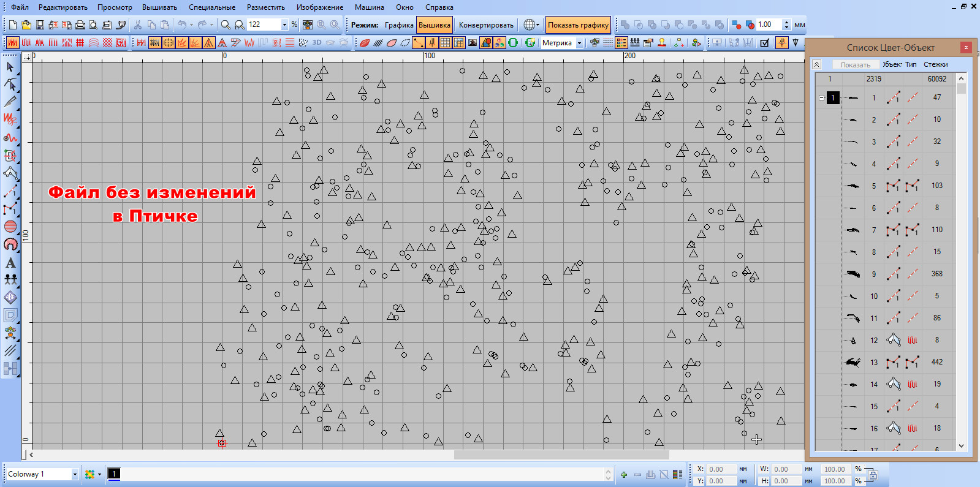The height and width of the screenshot is (487, 980).
Task: Toggle the orange needle crosshair button
Action: click(x=781, y=43)
